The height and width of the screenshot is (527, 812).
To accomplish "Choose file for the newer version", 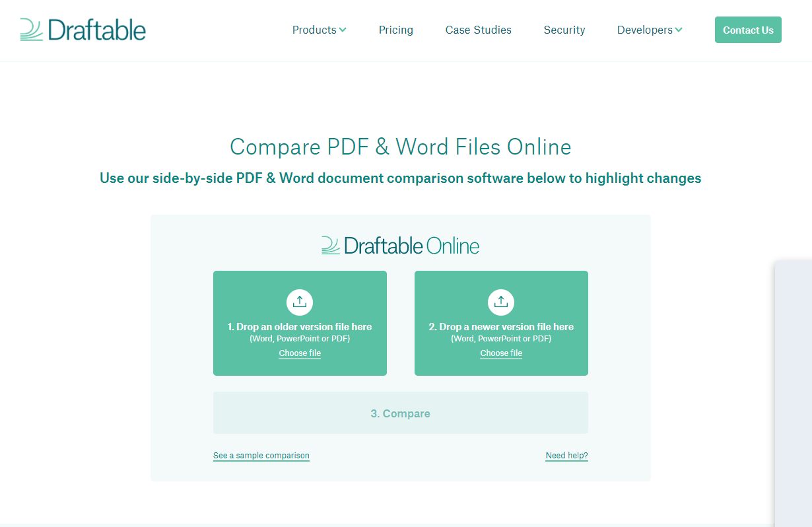I will pos(501,353).
